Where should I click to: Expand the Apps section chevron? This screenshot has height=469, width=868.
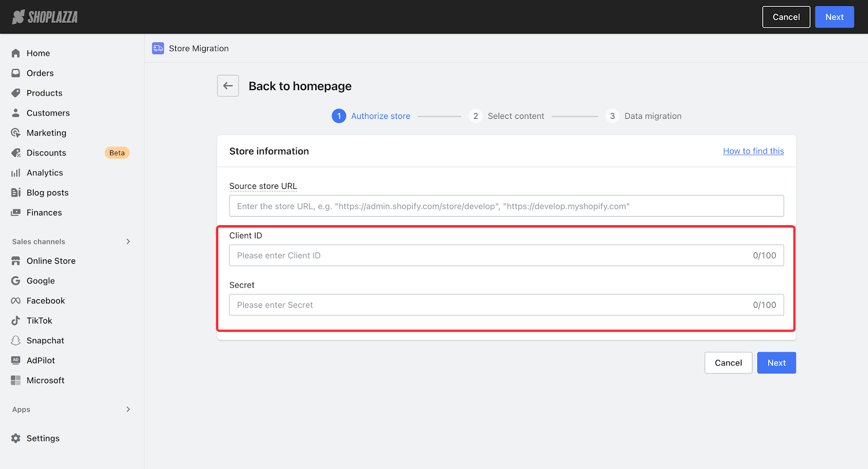coord(128,409)
